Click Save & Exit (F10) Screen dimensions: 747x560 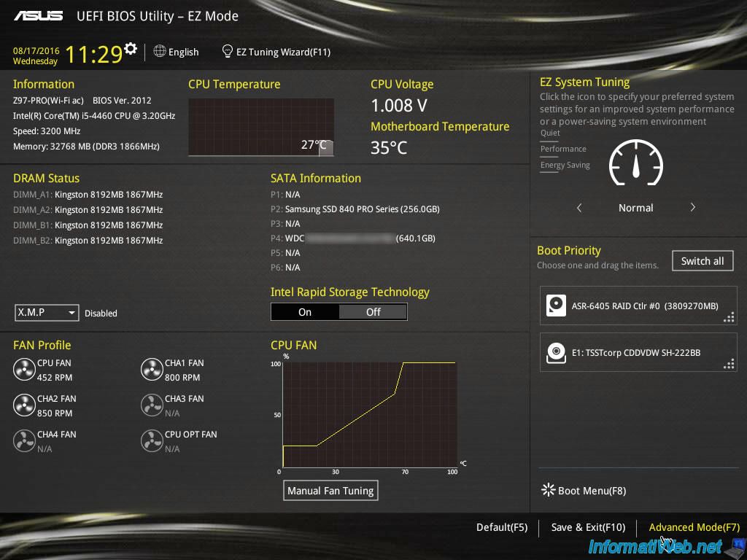(x=588, y=527)
